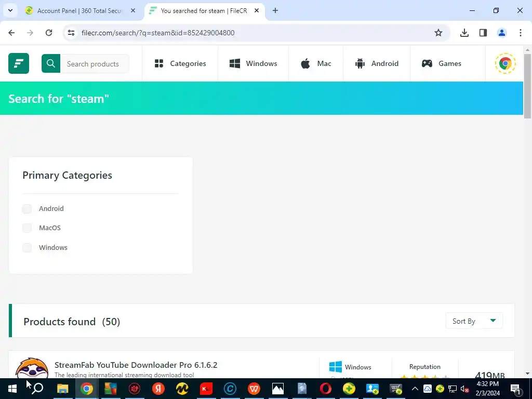532x399 pixels.
Task: Click the FileCR logo icon
Action: pos(19,63)
